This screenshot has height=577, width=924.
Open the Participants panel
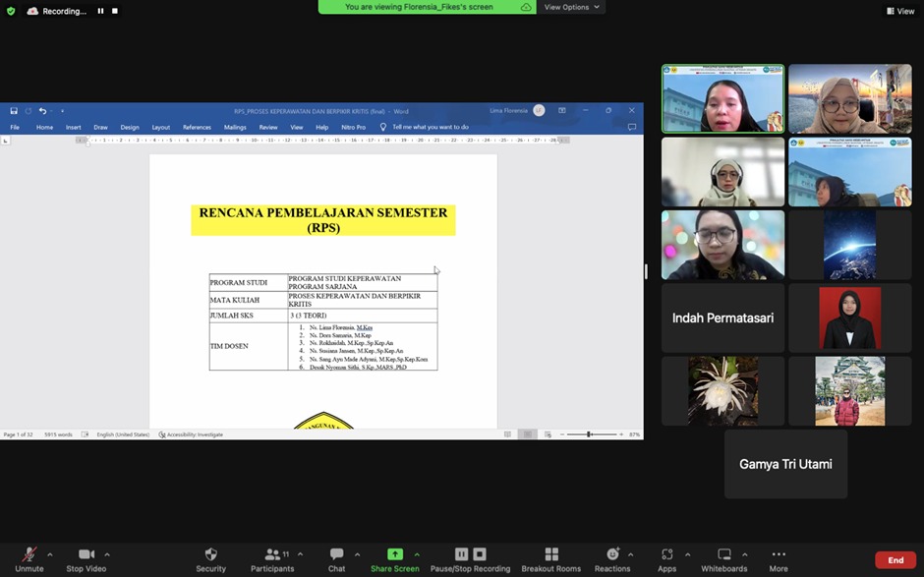(272, 555)
